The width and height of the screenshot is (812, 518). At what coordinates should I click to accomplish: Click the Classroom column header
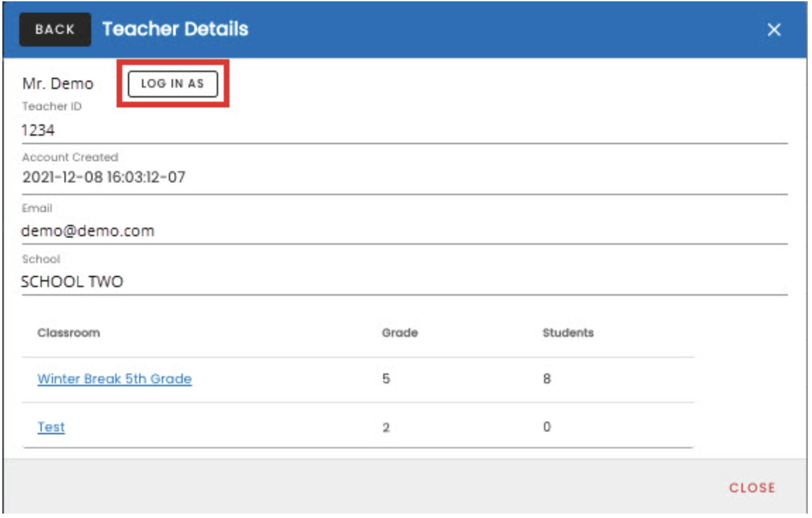(69, 333)
